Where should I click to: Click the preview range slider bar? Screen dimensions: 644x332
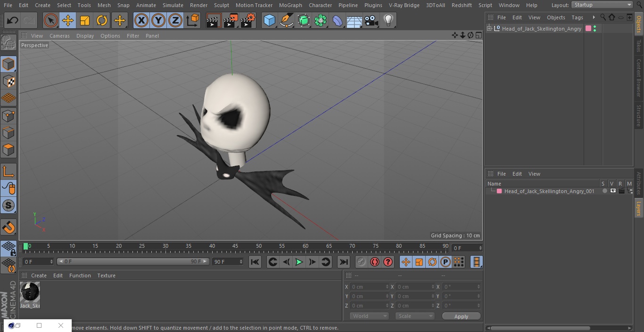click(x=133, y=261)
